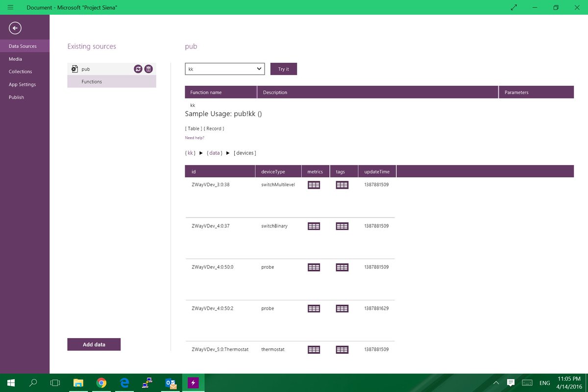Select updateTime value 1387881629
The image size is (588, 392).
[x=377, y=308]
